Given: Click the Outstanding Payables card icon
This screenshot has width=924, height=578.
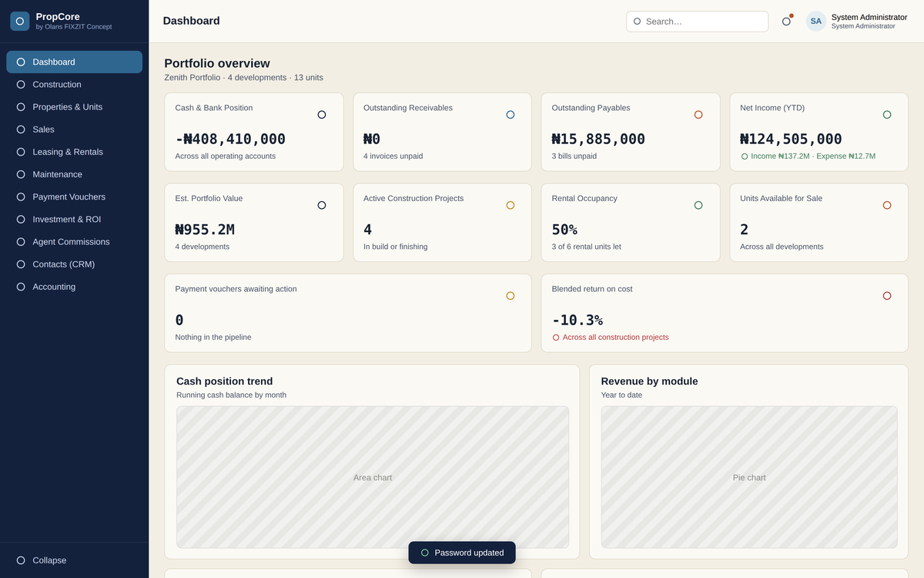Looking at the screenshot, I should click(698, 115).
